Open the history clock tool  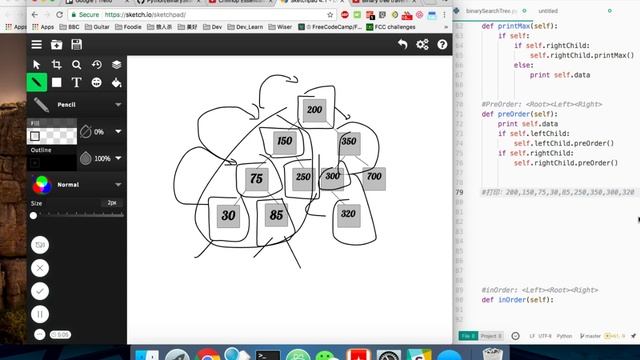[x=97, y=64]
